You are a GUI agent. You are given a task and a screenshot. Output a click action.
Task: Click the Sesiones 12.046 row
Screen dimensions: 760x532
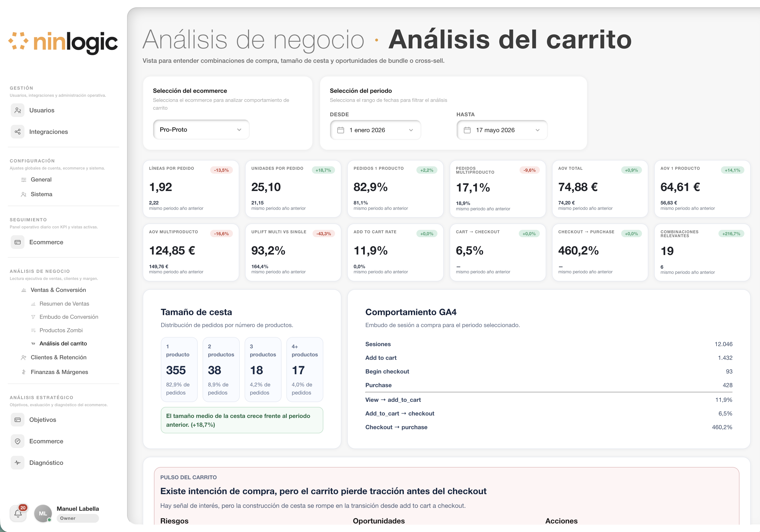548,344
